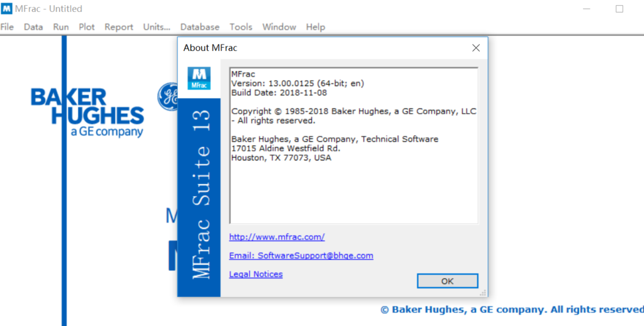Open the Window menu
This screenshot has width=644, height=326.
[279, 27]
